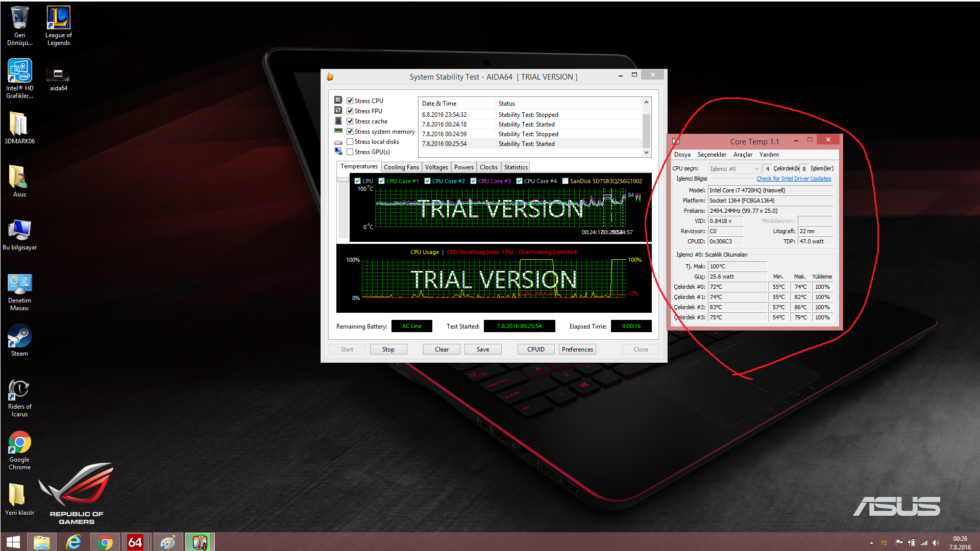This screenshot has height=551, width=980.
Task: Open the Asus folder icon
Action: point(19,181)
